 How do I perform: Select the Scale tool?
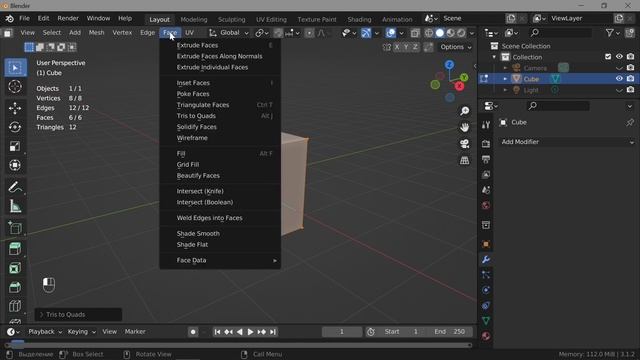click(15, 146)
